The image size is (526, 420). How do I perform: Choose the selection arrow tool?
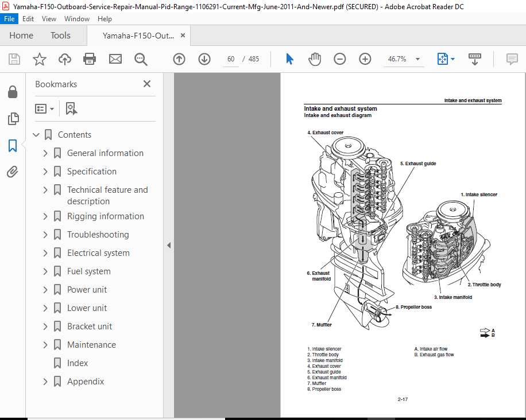[289, 59]
